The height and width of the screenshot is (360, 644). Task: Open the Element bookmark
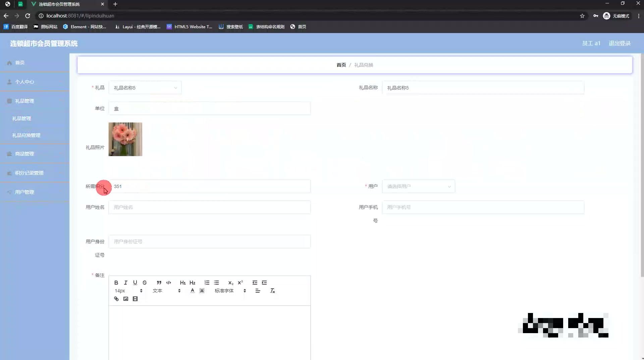[85, 27]
